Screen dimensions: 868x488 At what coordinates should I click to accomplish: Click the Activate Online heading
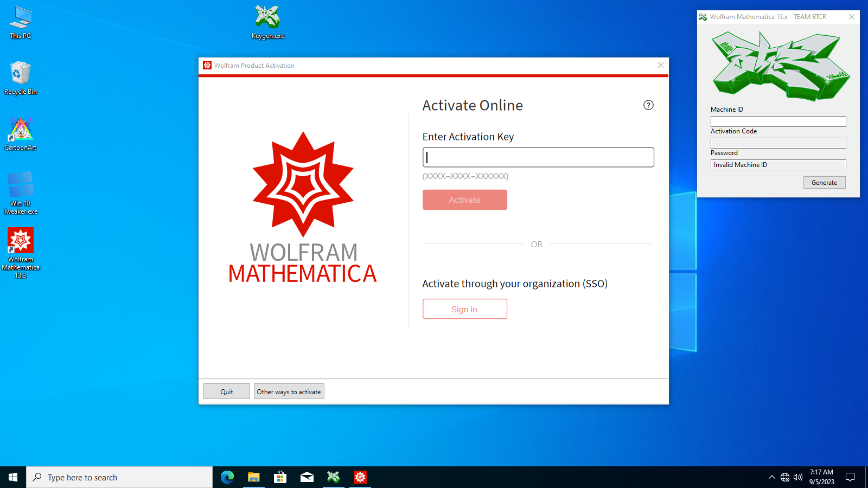(x=473, y=105)
